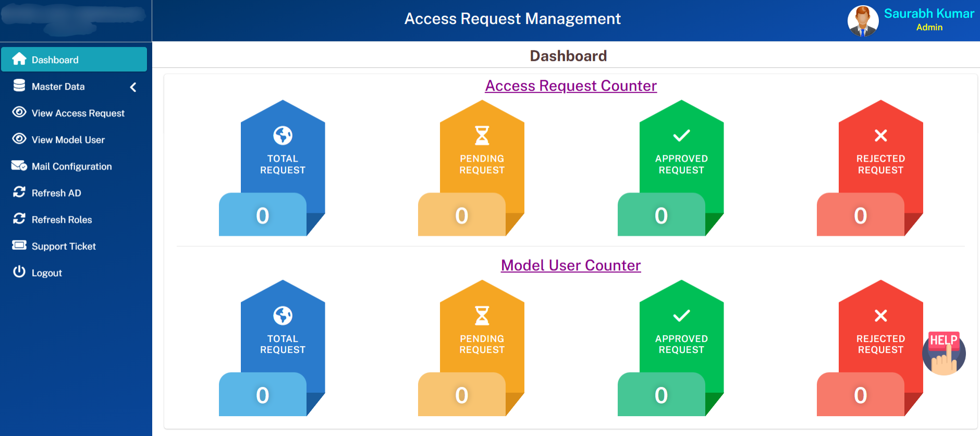This screenshot has height=436, width=980.
Task: Click Access Request REJECTED REQUEST label
Action: [x=881, y=164]
